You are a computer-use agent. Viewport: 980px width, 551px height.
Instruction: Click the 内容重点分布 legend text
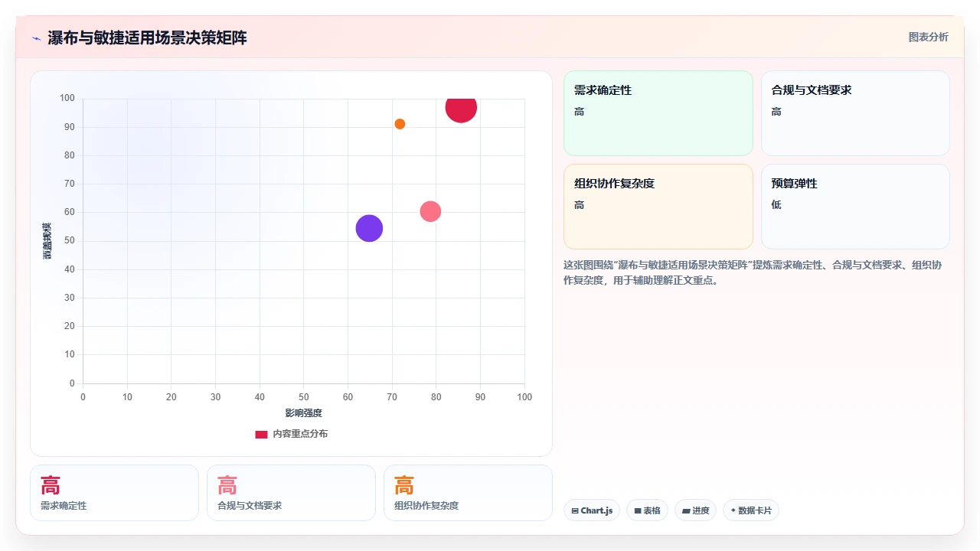[x=300, y=434]
